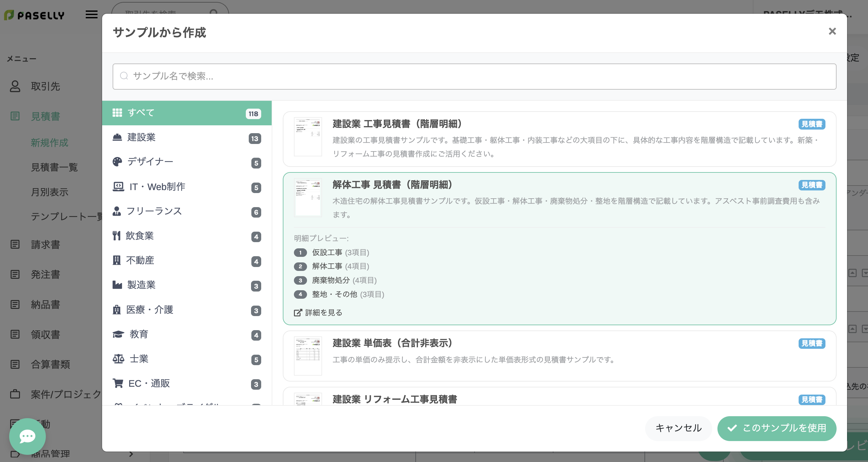Open the 詳細を見る link
The height and width of the screenshot is (462, 868).
tap(318, 312)
